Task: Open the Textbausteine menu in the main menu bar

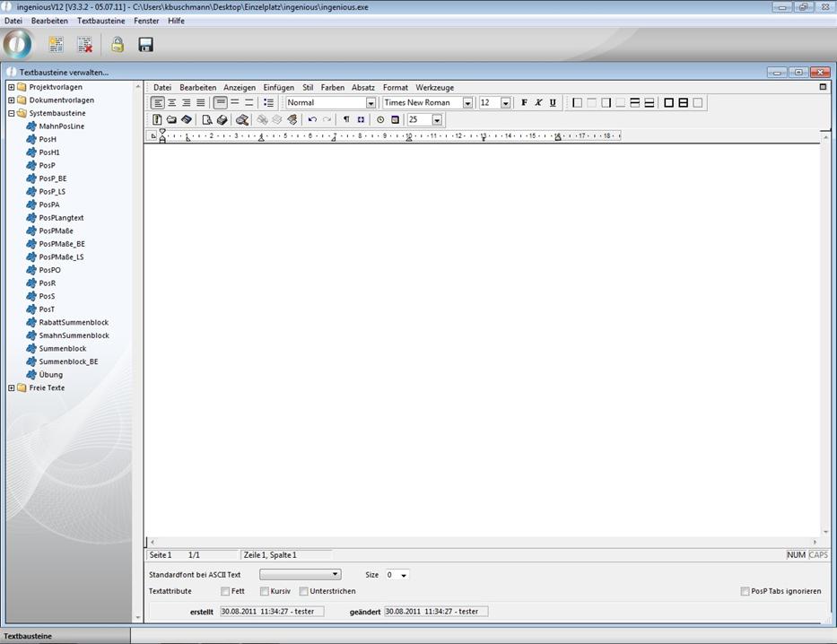Action: pyautogui.click(x=100, y=21)
